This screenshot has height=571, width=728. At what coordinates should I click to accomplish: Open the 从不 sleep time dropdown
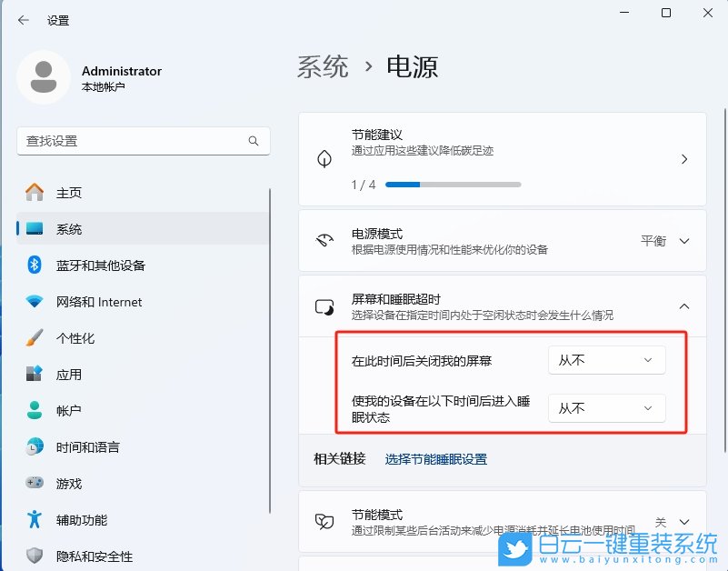pos(605,408)
